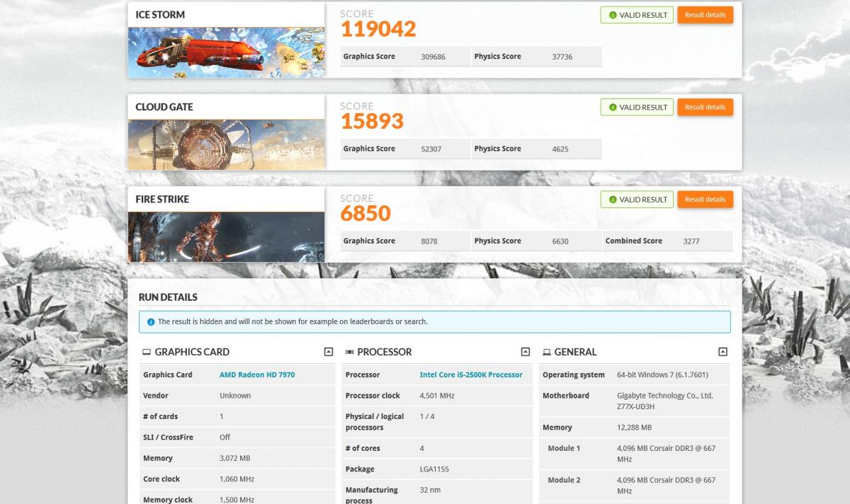Viewport: 850px width, 504px height.
Task: Click the Cloud Gate Valid Result badge
Action: pyautogui.click(x=637, y=107)
